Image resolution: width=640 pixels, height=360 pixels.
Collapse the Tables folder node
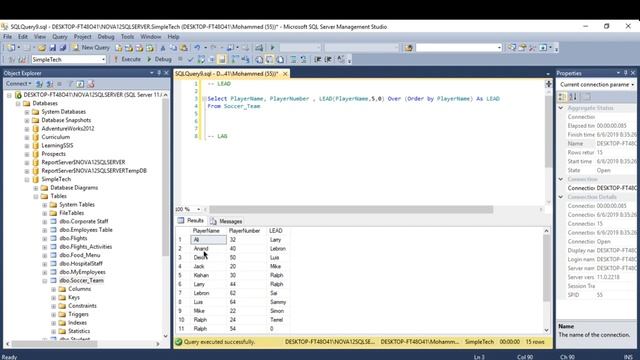click(x=36, y=196)
